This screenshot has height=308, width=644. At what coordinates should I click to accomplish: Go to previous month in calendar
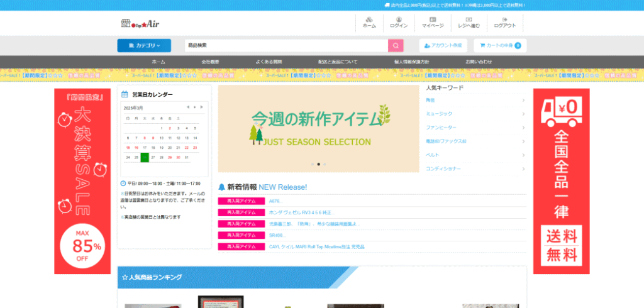coord(187,107)
